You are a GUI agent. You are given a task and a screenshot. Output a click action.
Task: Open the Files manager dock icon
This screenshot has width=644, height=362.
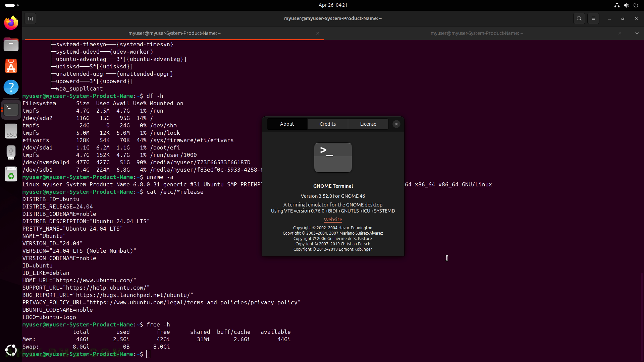pyautogui.click(x=11, y=44)
